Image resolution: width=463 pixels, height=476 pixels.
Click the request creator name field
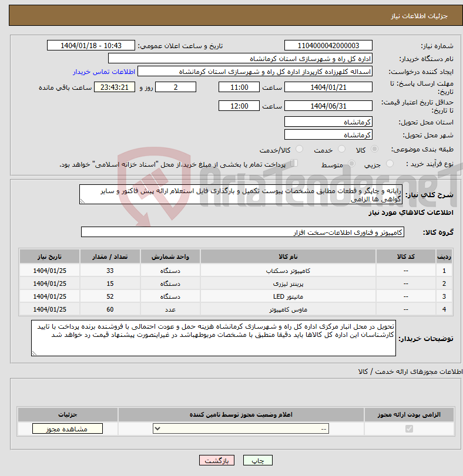(254, 72)
